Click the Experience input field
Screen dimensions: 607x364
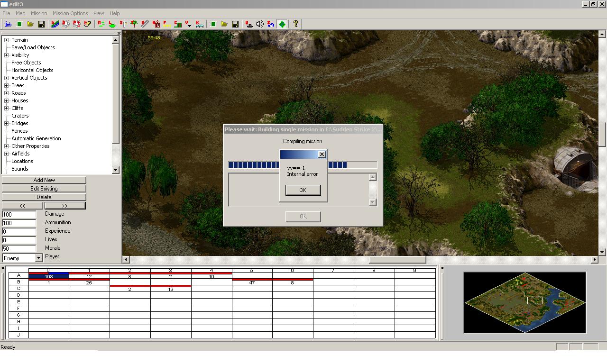[19, 231]
